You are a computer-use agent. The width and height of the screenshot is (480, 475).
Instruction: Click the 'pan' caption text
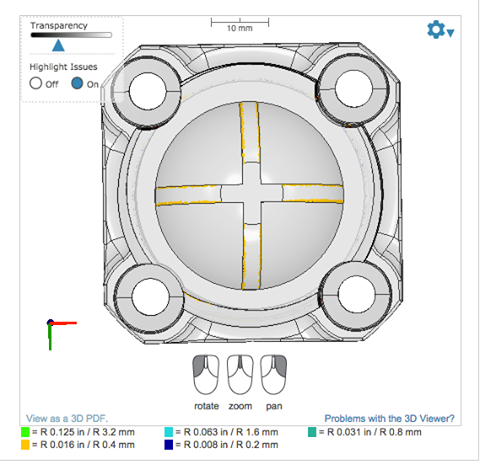coord(274,407)
